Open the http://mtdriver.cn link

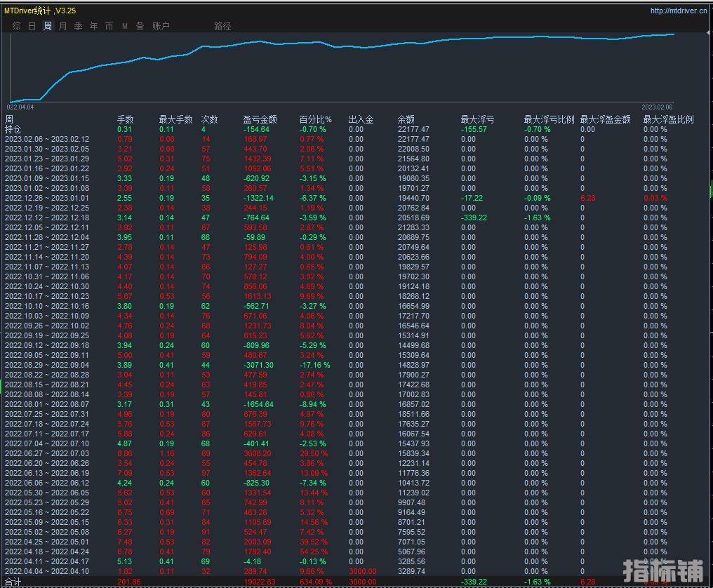679,11
